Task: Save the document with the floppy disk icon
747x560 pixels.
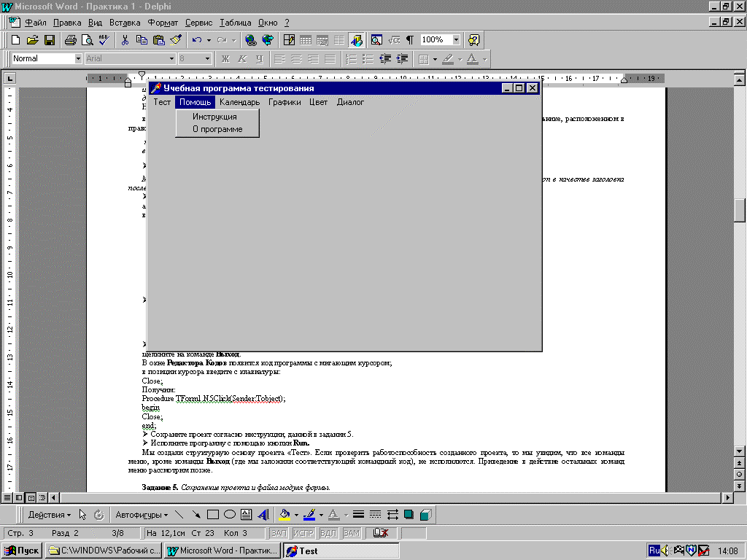Action: [x=49, y=40]
